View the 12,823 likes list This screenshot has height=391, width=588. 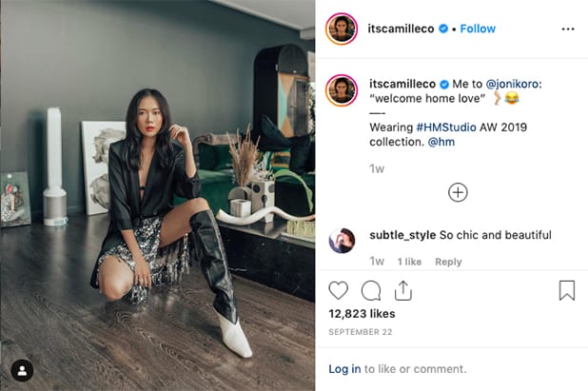360,312
